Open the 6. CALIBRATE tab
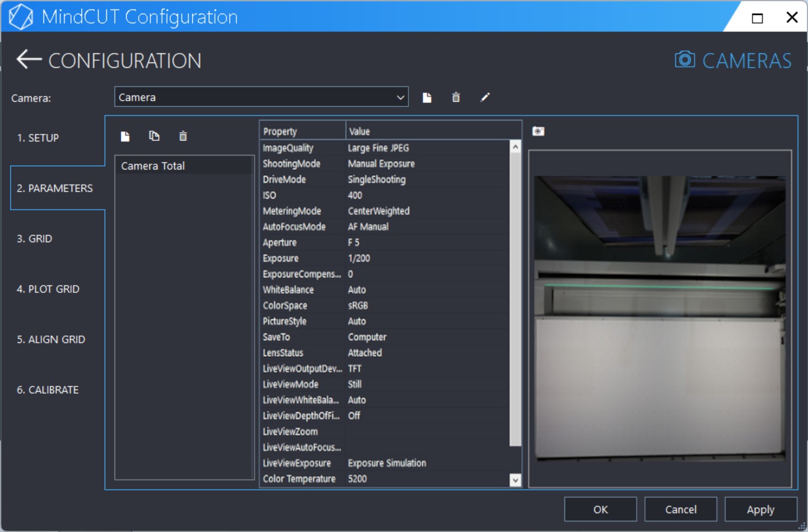The image size is (808, 532). pyautogui.click(x=47, y=389)
